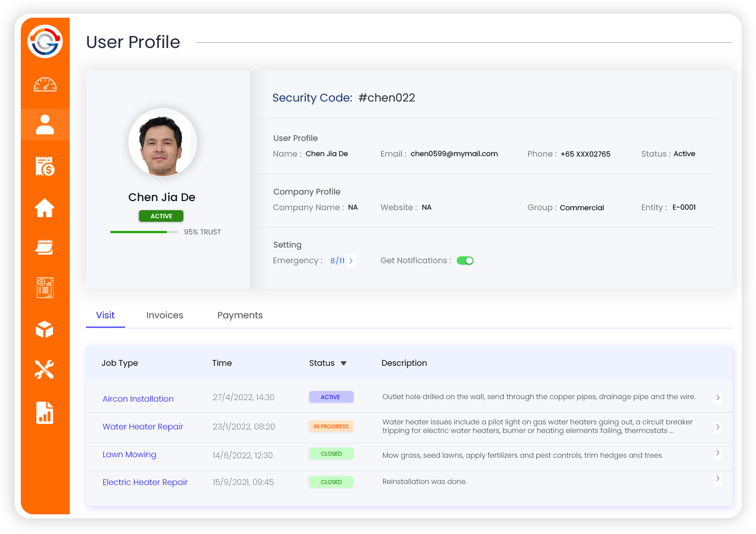Click the time 15/9/2021, 09:45

[x=243, y=482]
